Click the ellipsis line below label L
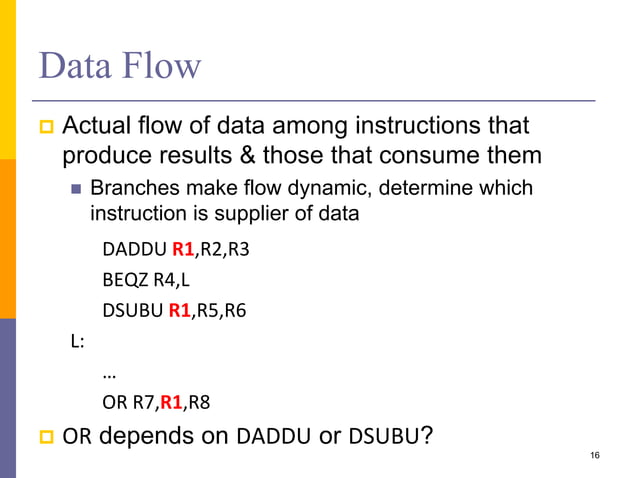Screen dimensions: 638x478 pyautogui.click(x=109, y=375)
